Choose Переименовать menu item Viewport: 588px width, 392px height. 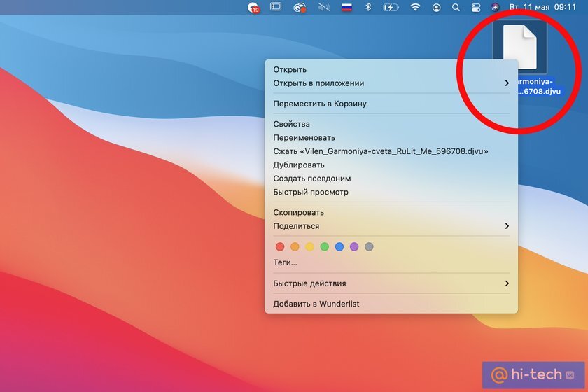[391, 138]
